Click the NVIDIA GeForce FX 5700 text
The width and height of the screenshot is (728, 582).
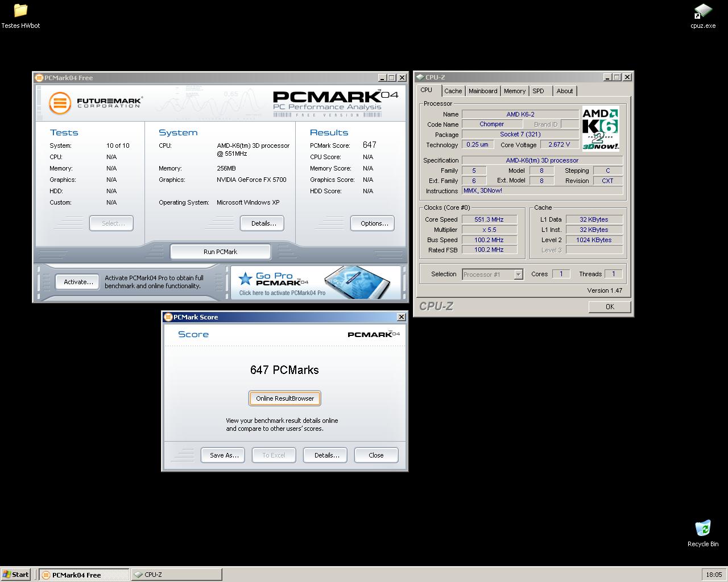click(x=251, y=180)
